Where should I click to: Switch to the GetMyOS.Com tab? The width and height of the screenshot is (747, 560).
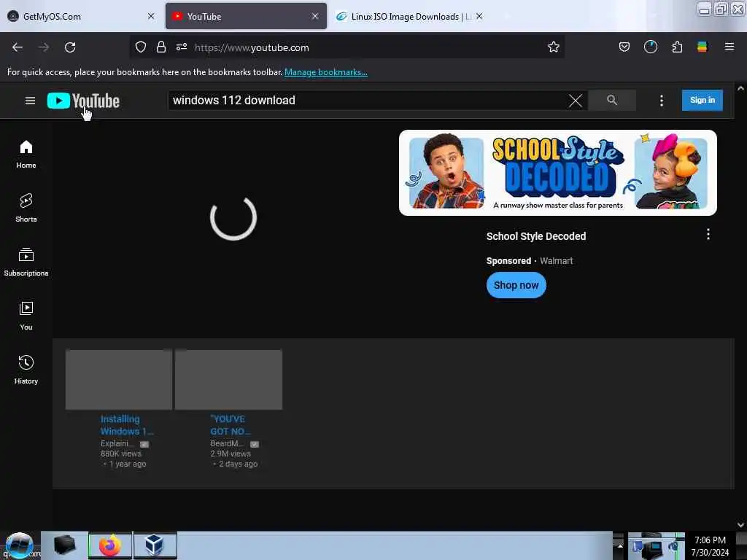pos(81,16)
